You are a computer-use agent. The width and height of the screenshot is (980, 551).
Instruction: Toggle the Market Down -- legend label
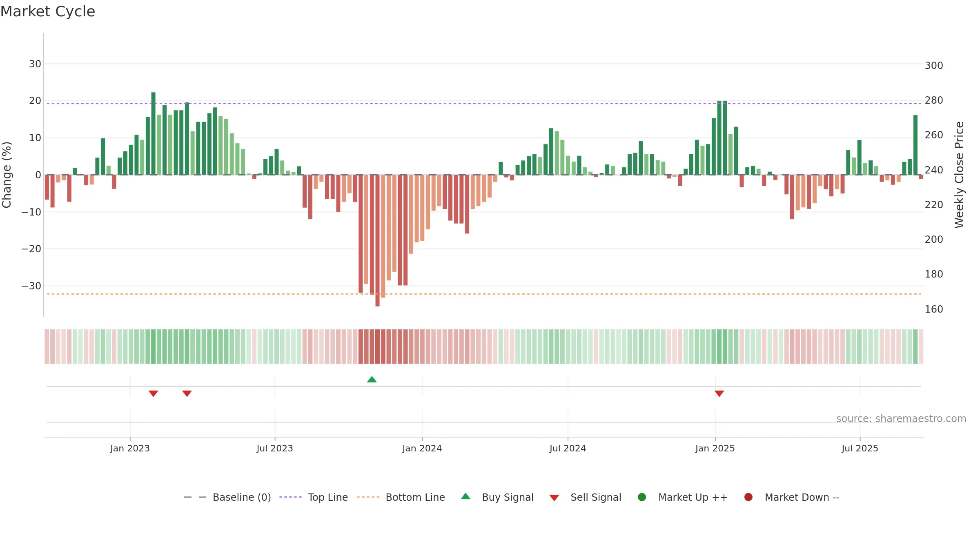(x=802, y=497)
